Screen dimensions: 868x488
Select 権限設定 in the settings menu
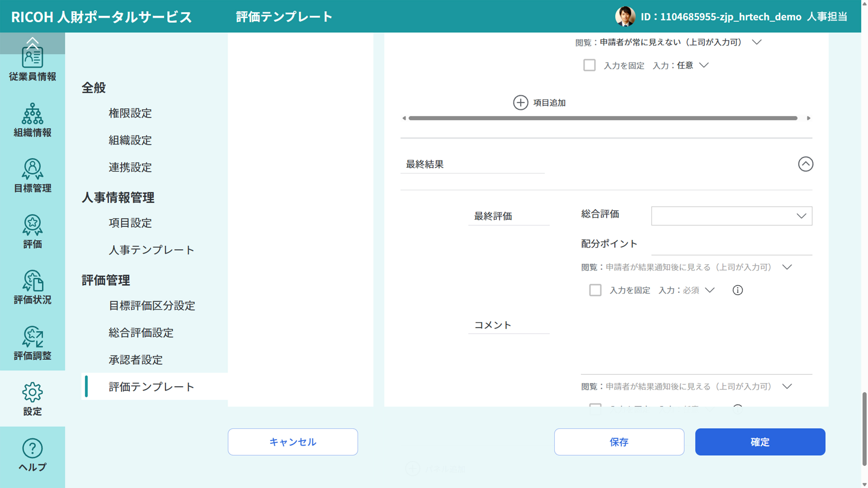point(130,113)
